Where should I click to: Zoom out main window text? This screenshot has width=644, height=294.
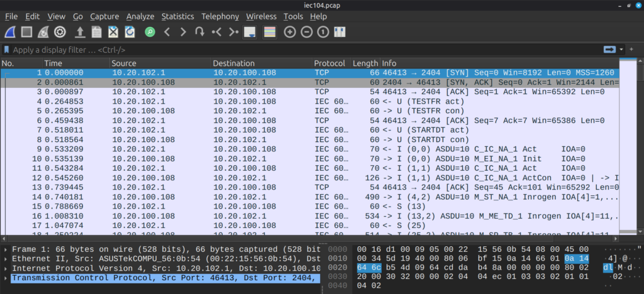[306, 32]
